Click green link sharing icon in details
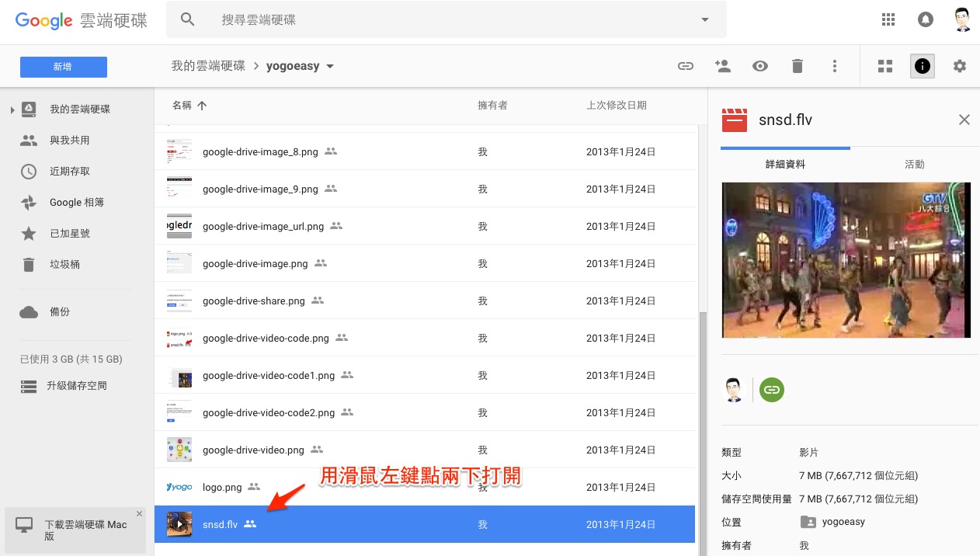Image resolution: width=980 pixels, height=556 pixels. point(771,389)
